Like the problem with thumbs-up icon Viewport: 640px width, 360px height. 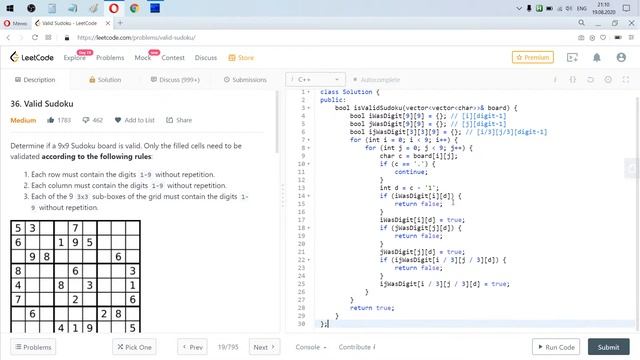pos(51,120)
